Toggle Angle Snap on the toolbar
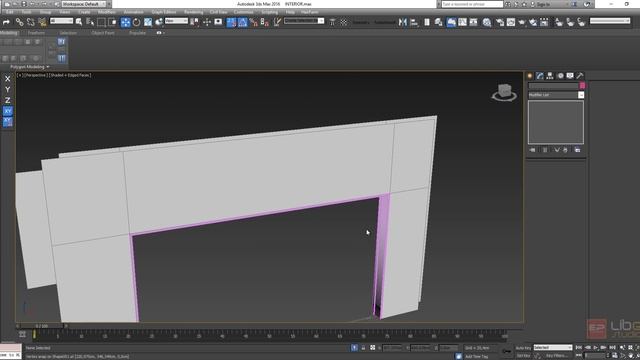The image size is (640, 360). pyautogui.click(x=242, y=22)
